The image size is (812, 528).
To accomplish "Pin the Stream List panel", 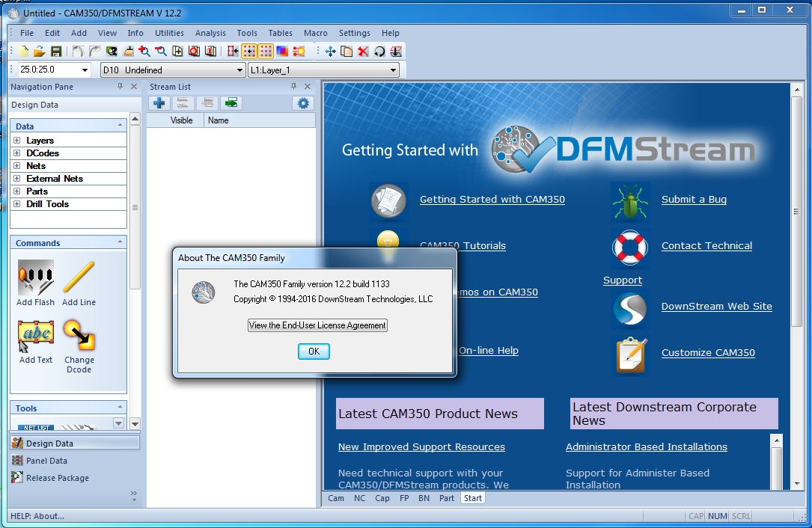I will pos(293,87).
